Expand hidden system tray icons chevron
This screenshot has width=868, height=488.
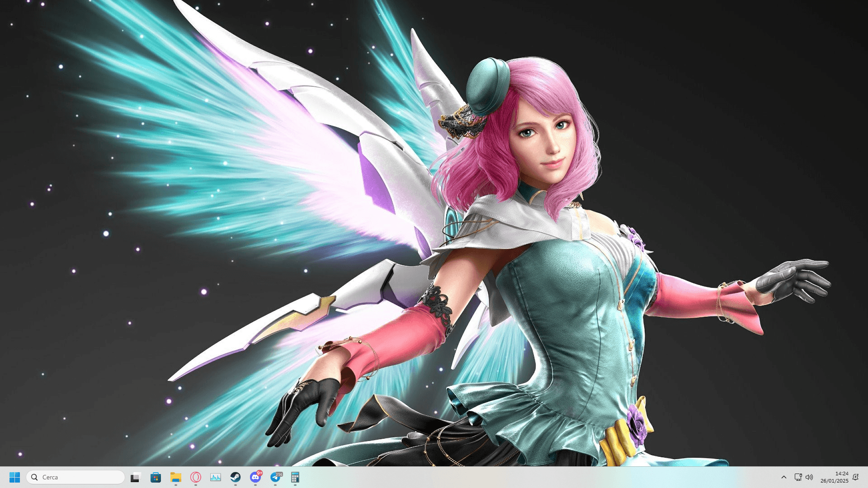783,477
